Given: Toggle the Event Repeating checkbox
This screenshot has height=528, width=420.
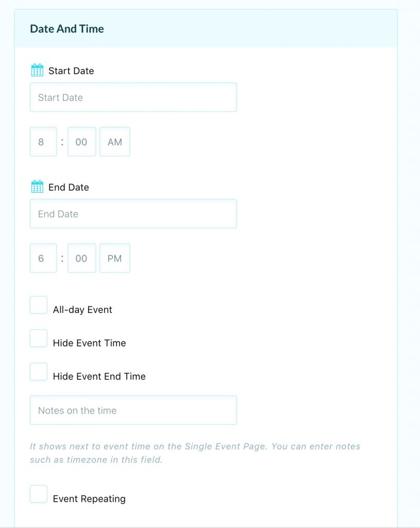Looking at the screenshot, I should click(x=38, y=494).
